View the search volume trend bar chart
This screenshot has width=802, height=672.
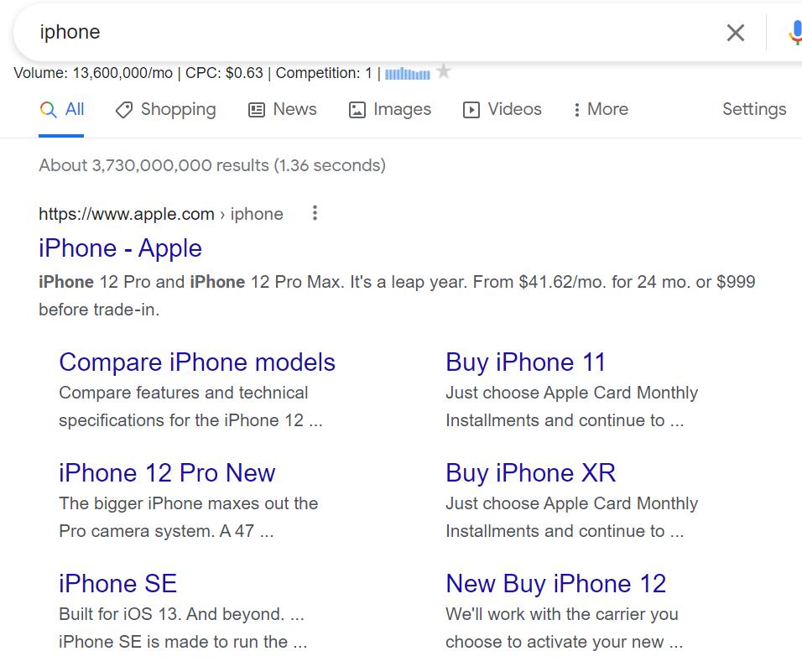pyautogui.click(x=407, y=74)
